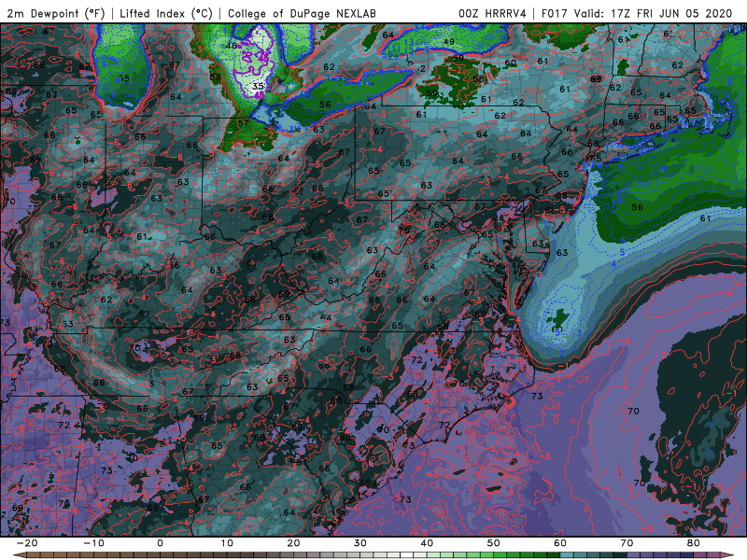Viewport: 747px width, 560px height.
Task: Click the 20 tick label on the colorbar
Action: click(x=293, y=543)
